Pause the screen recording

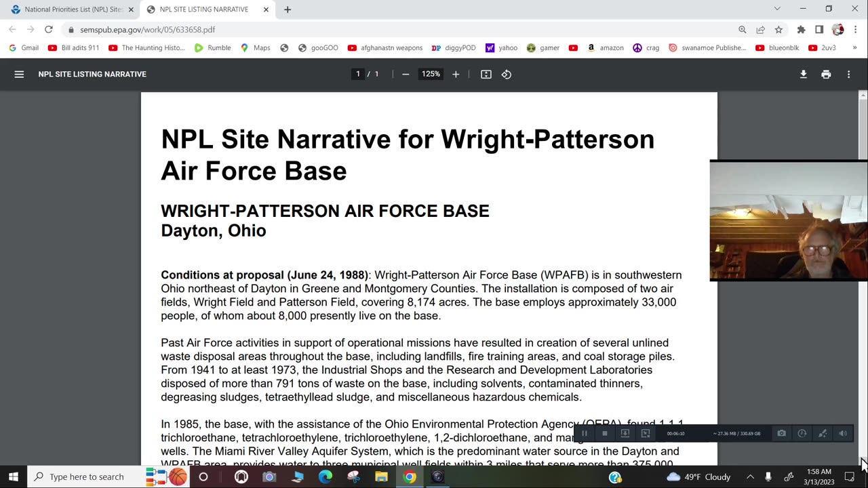[x=585, y=433]
